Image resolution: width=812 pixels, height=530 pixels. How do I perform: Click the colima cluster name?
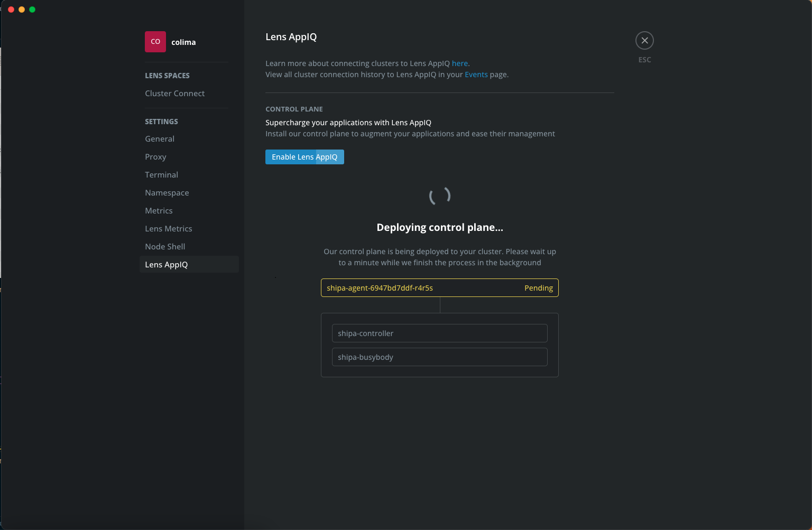click(x=183, y=42)
